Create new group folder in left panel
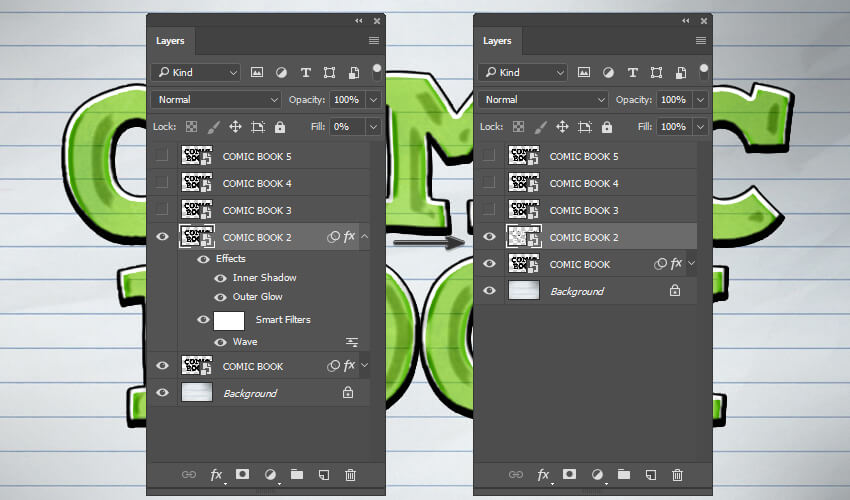Screen dimensions: 850x500 pos(297,475)
